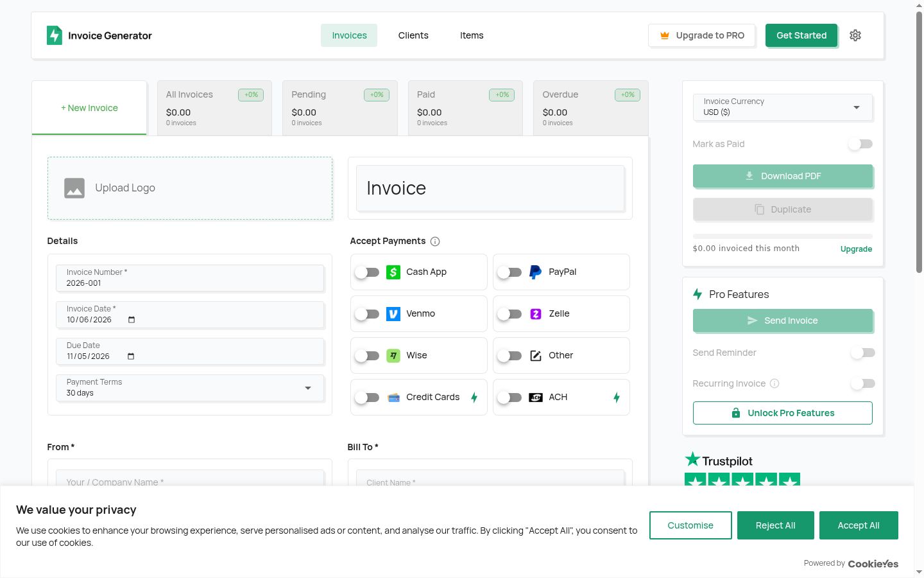924x578 pixels.
Task: Go to the Items tab
Action: (472, 35)
